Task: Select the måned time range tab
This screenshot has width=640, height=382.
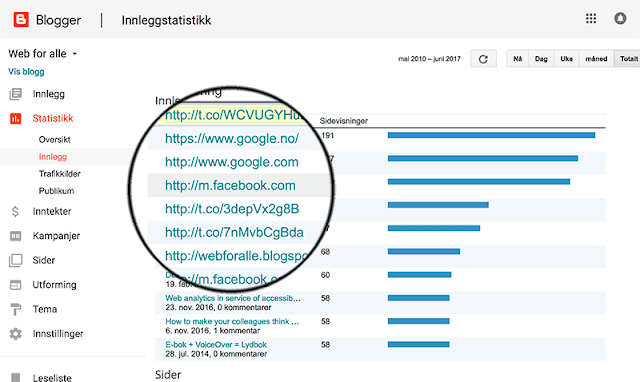Action: point(596,59)
